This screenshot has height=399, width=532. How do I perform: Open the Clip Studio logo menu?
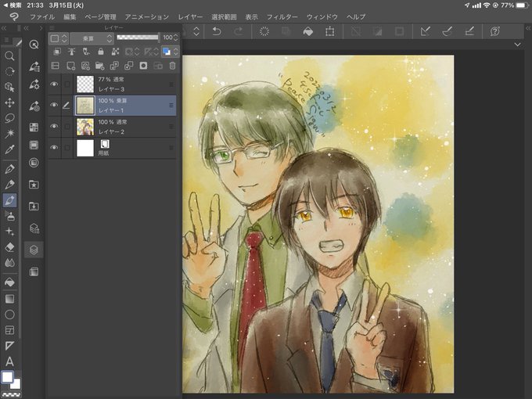[14, 16]
